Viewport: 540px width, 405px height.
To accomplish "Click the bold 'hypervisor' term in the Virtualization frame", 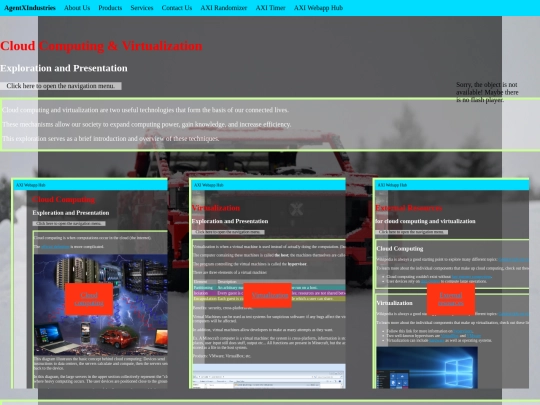I will pos(297,264).
